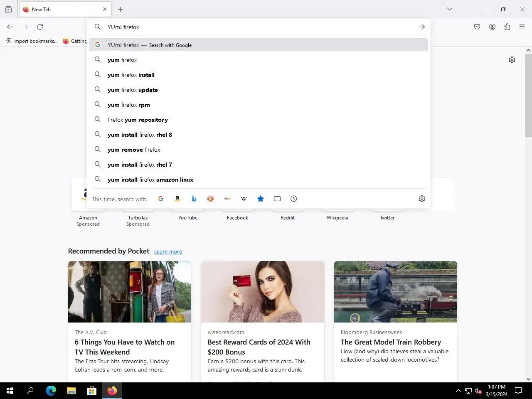Click the page vertical scrollbar thumb
Screen dimensions: 532x399
point(528,95)
